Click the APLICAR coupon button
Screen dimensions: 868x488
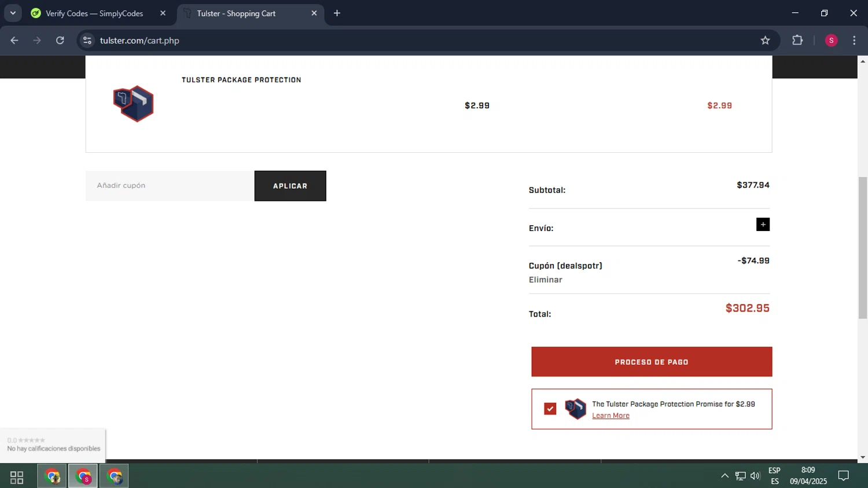(x=290, y=186)
